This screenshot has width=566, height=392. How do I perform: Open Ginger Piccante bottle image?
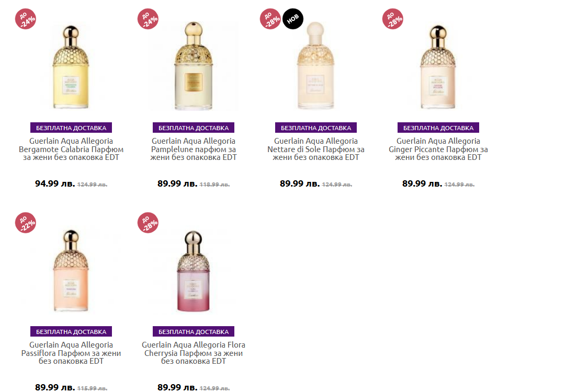438,67
